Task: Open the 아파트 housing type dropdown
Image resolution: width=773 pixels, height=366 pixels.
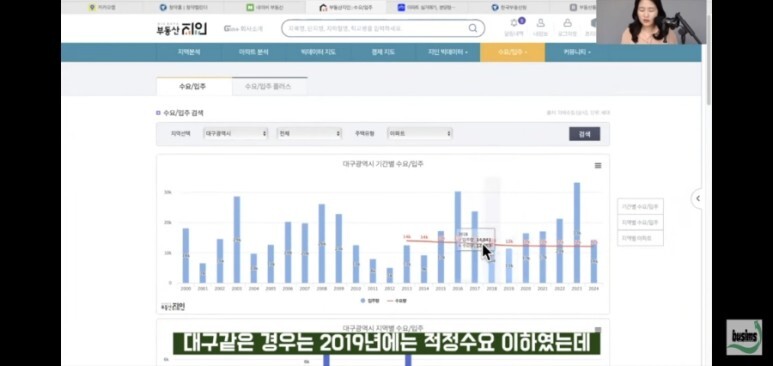Action: pos(420,133)
